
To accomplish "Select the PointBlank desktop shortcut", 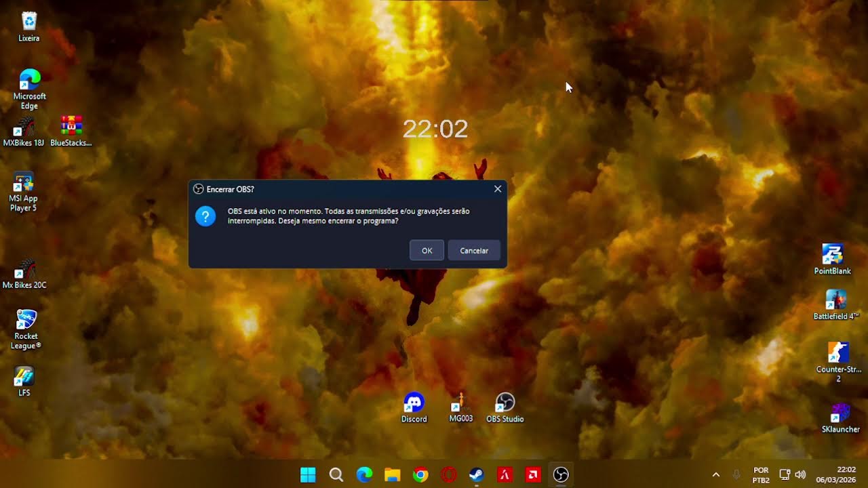I will 832,260.
